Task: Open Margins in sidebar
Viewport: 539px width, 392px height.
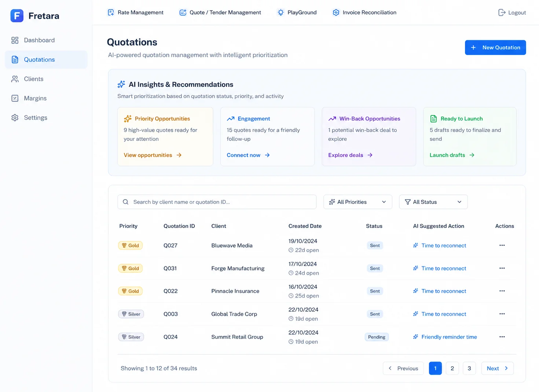Action: click(x=46, y=98)
